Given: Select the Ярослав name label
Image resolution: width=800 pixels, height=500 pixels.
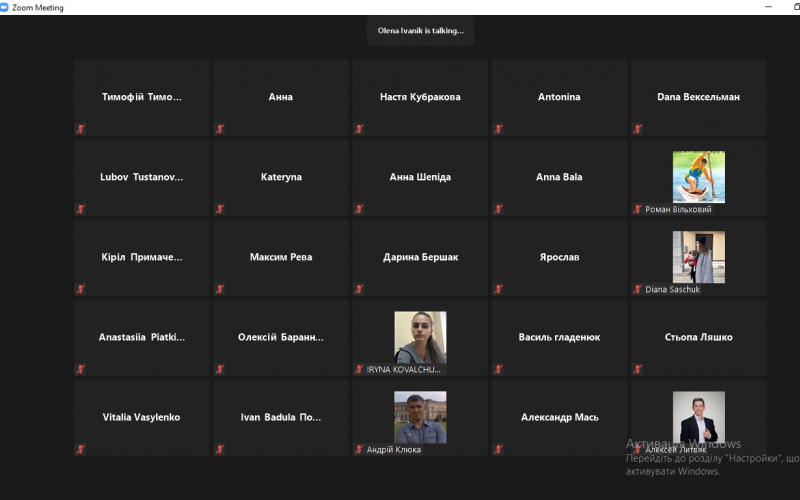Looking at the screenshot, I should 559,257.
